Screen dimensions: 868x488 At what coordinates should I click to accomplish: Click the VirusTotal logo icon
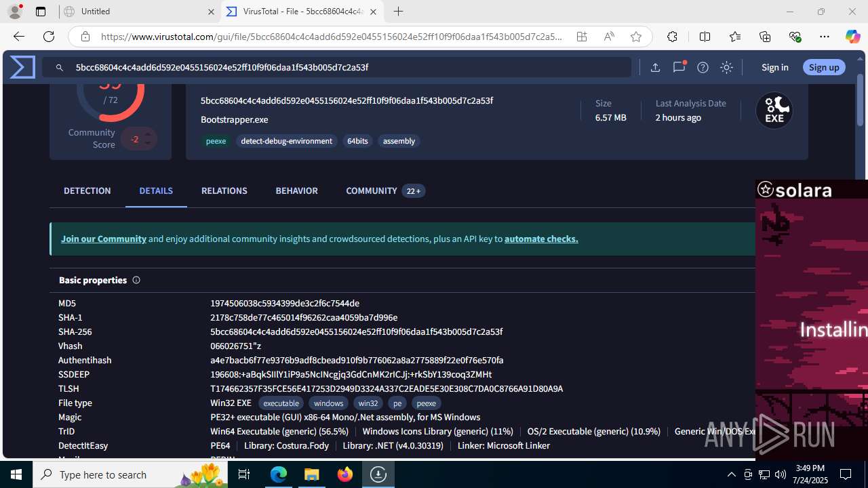[22, 67]
